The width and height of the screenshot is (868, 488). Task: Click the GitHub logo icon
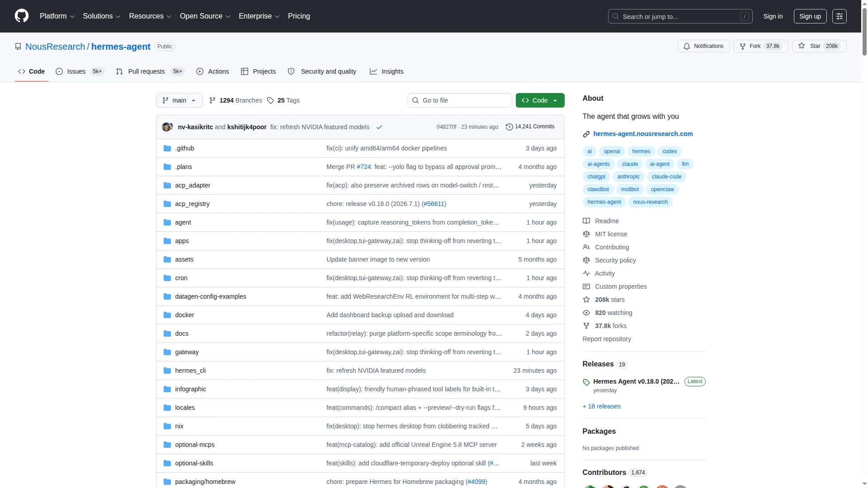click(x=22, y=16)
